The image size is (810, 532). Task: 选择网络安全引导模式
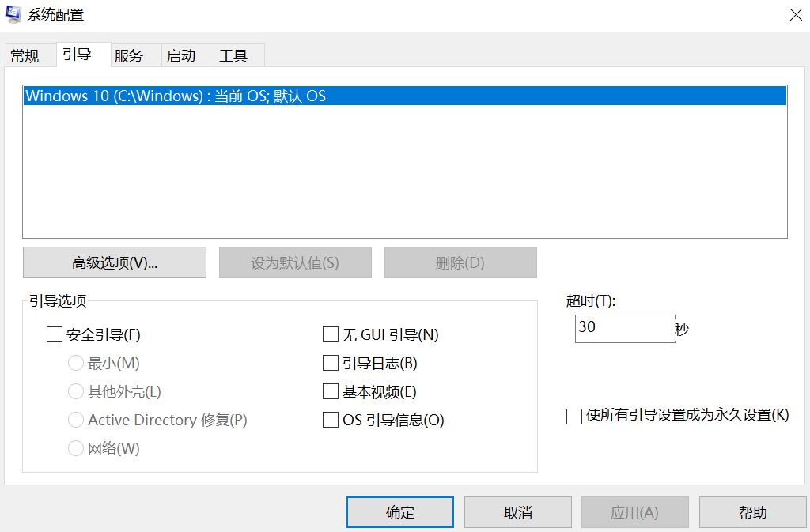coord(76,448)
